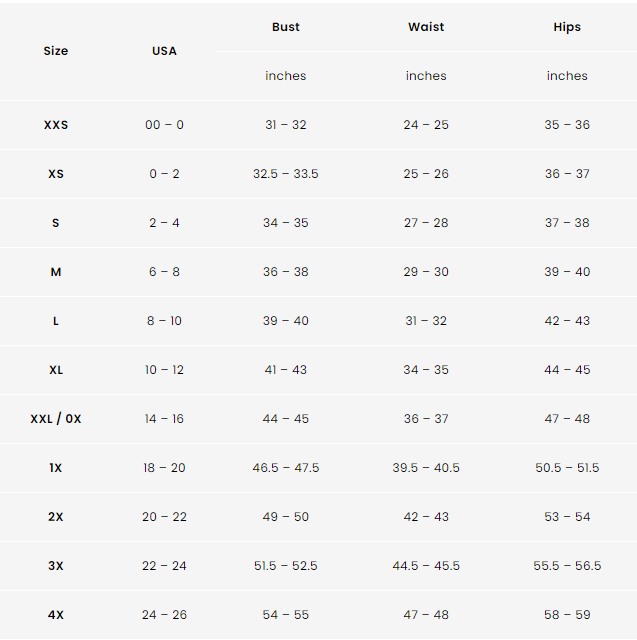
Task: Select the XXS size row label
Action: 56,125
